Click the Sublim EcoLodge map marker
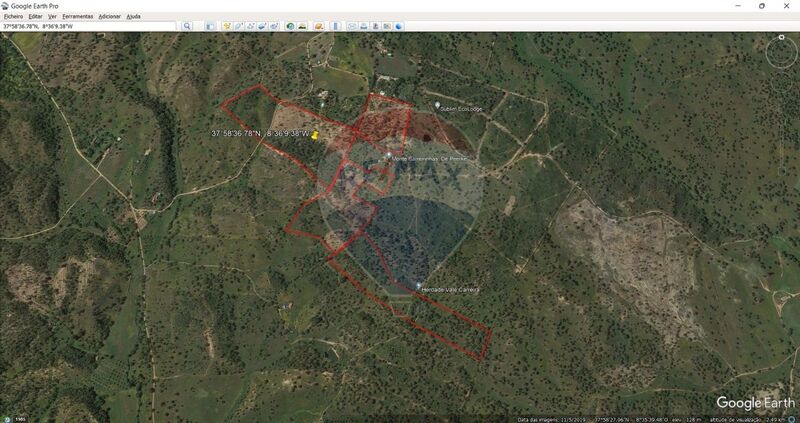800x423 pixels. coord(437,105)
